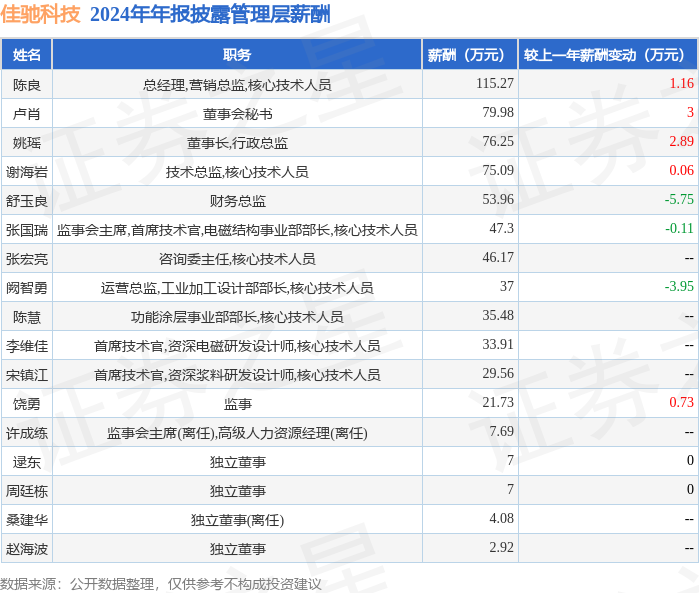
Task: Select the name cell 桑建华
Action: point(27,520)
